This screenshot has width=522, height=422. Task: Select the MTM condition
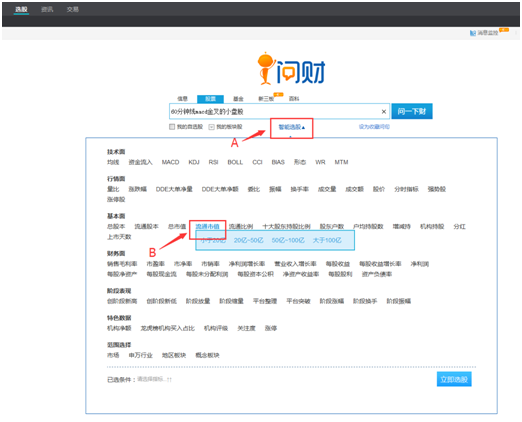coord(341,162)
